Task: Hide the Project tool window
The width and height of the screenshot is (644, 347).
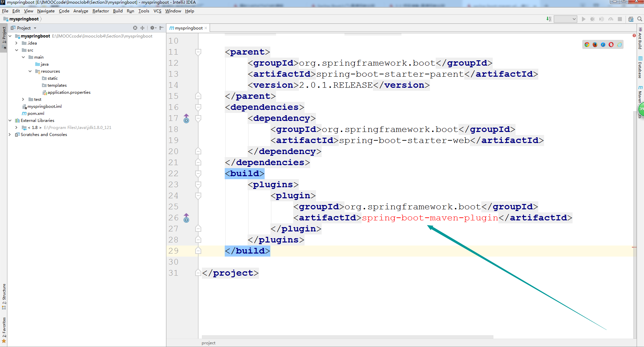Action: point(162,28)
